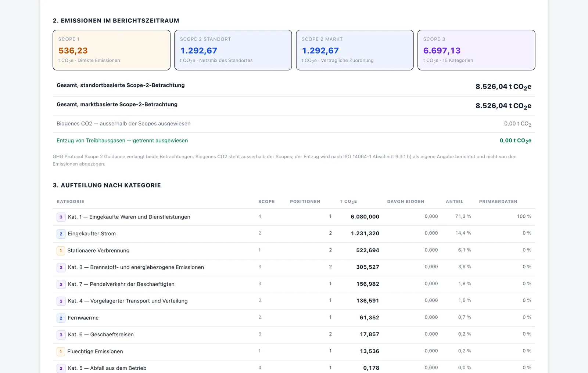Click the Davon Biogen column header
588x373 pixels.
[x=406, y=202]
